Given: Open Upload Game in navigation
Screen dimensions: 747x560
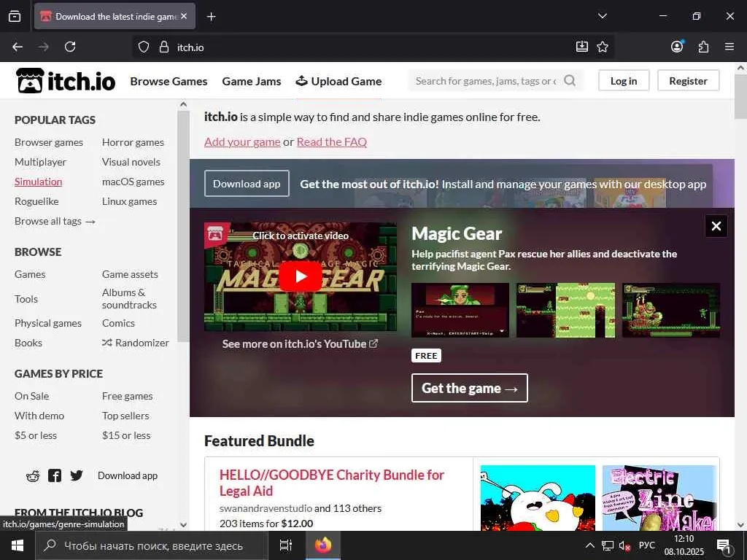Looking at the screenshot, I should 338,81.
